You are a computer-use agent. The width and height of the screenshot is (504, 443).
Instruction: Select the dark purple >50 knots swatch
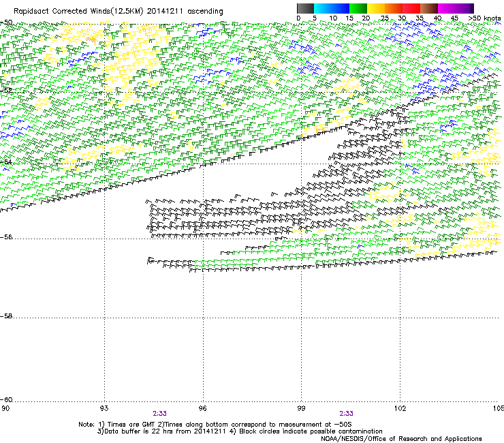[x=472, y=8]
